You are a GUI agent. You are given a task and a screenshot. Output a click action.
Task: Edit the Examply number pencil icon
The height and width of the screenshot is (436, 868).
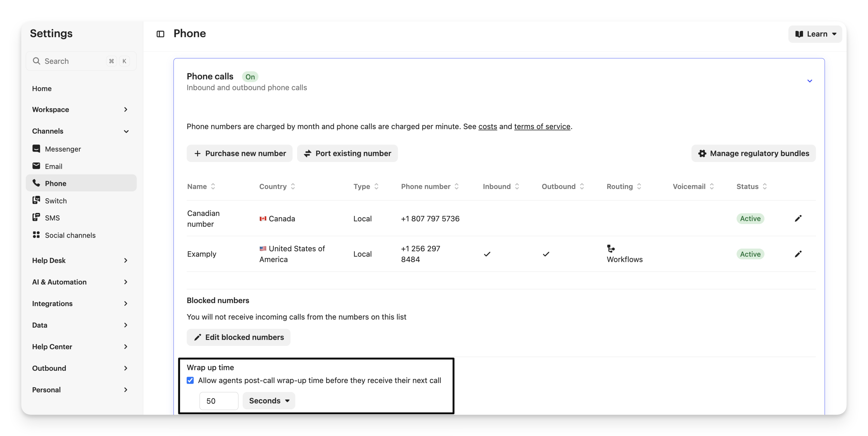[798, 254]
